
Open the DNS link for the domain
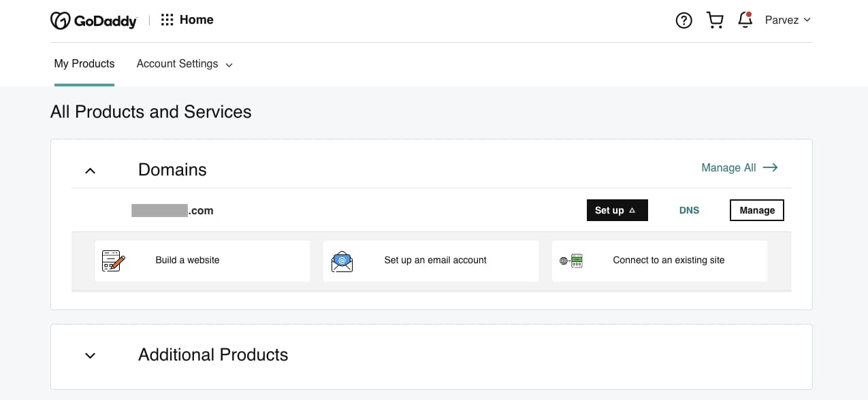click(689, 210)
